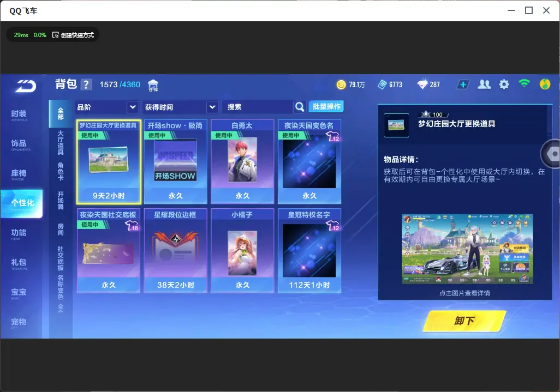Click the item icon in detail panel header
Screen dimensions: 560x392
(396, 125)
